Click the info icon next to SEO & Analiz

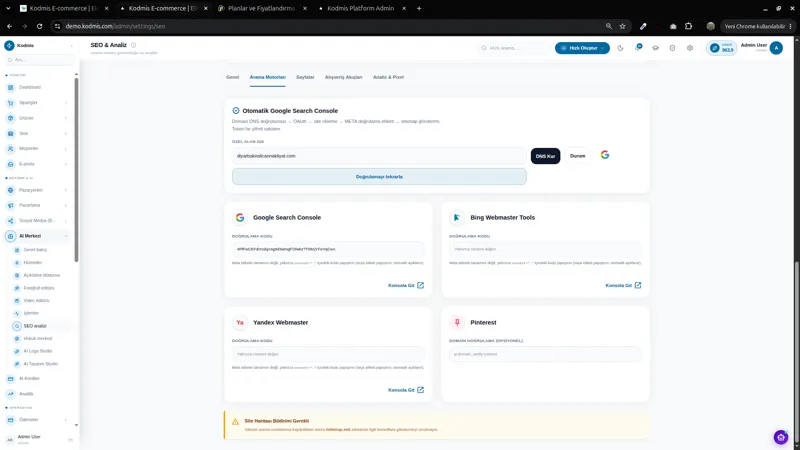click(134, 45)
